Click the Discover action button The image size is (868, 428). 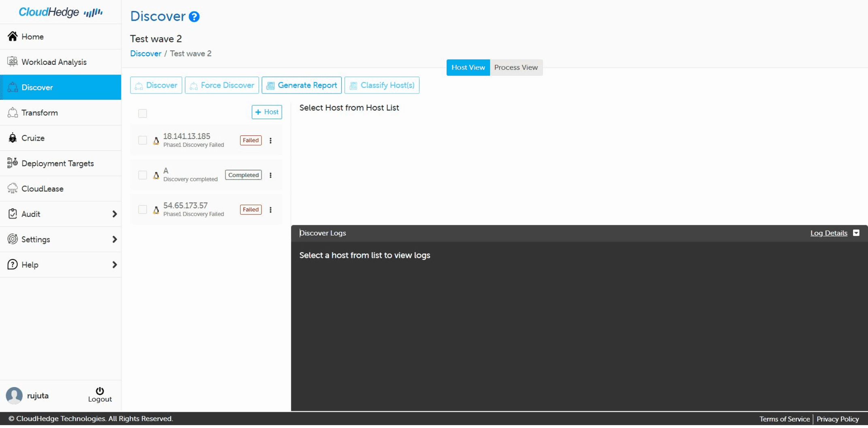pos(156,85)
